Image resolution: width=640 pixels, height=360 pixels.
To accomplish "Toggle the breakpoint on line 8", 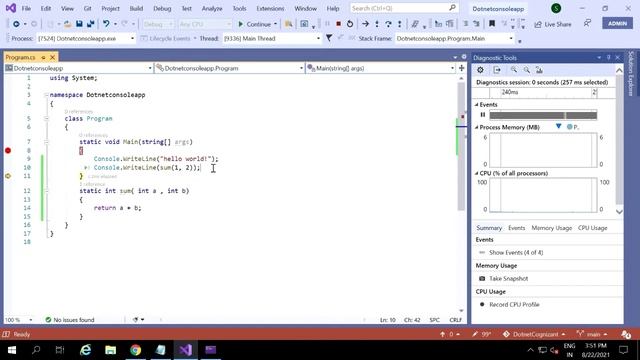I will (8, 151).
